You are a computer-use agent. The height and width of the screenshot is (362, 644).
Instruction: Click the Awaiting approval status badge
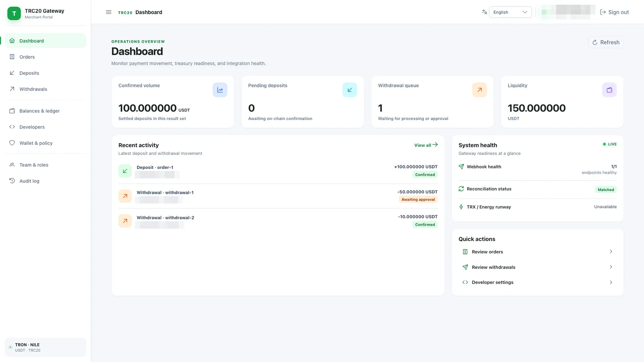click(x=418, y=200)
